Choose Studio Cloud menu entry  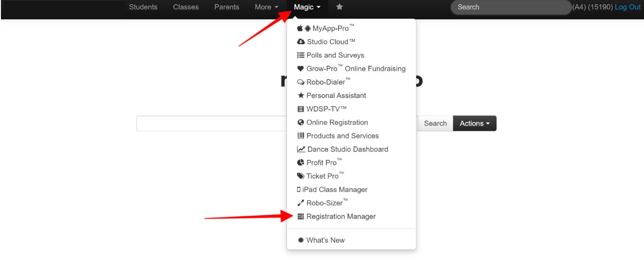click(x=351, y=42)
